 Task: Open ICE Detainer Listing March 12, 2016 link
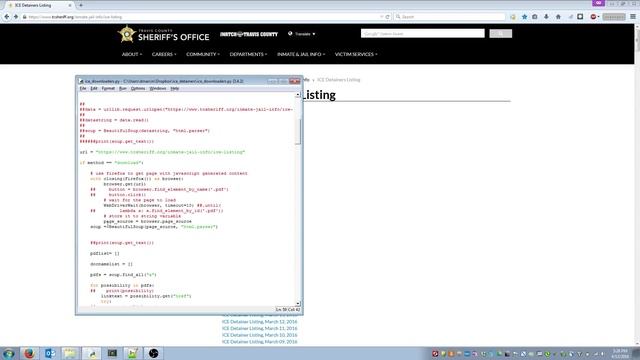click(260, 322)
